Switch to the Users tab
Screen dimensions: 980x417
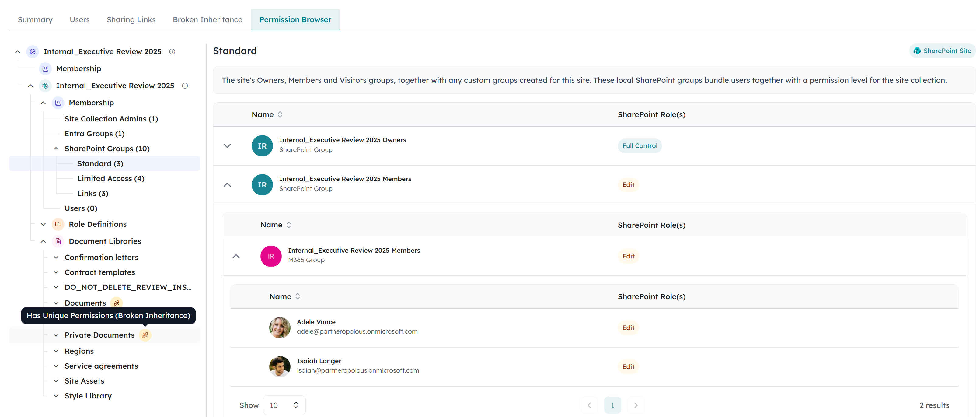tap(79, 19)
